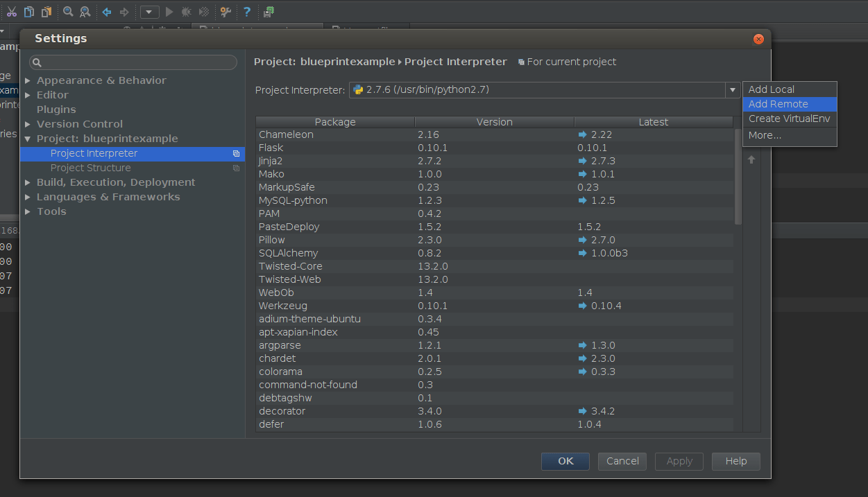Click the Paste icon in the main toolbar
Image resolution: width=868 pixels, height=497 pixels.
(x=46, y=11)
